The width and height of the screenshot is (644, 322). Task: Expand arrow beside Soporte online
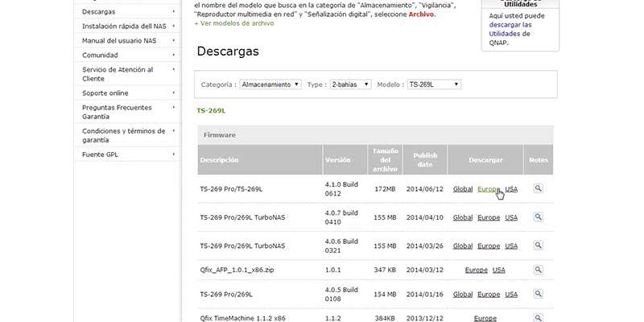173,93
